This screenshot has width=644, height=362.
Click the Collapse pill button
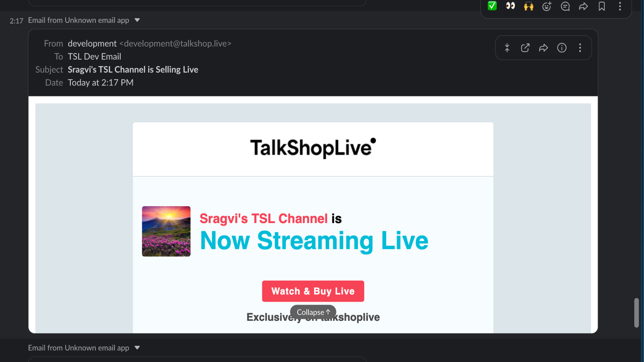[313, 312]
